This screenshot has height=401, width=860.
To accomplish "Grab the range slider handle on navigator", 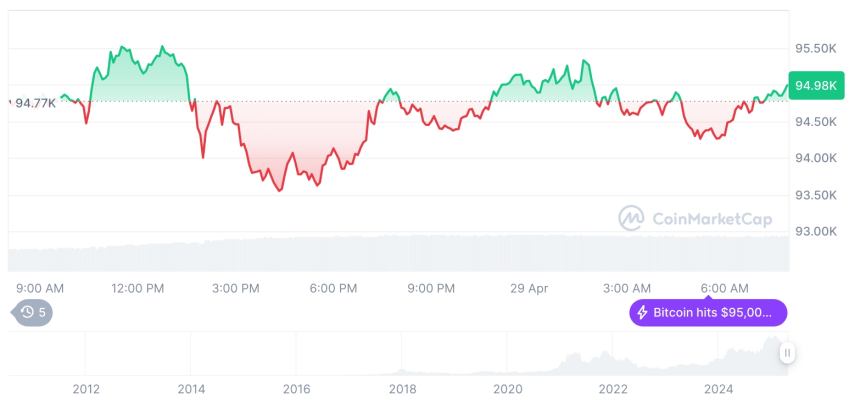I will click(788, 353).
